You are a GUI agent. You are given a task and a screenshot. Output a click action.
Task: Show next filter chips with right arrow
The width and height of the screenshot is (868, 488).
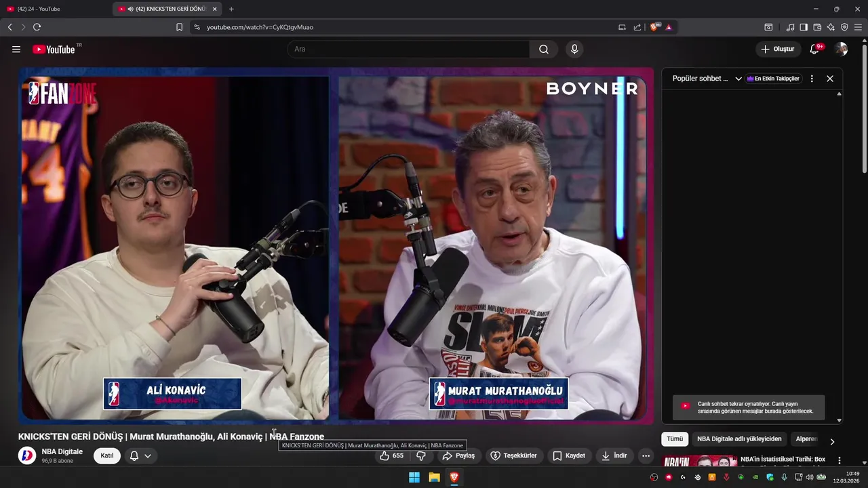832,441
